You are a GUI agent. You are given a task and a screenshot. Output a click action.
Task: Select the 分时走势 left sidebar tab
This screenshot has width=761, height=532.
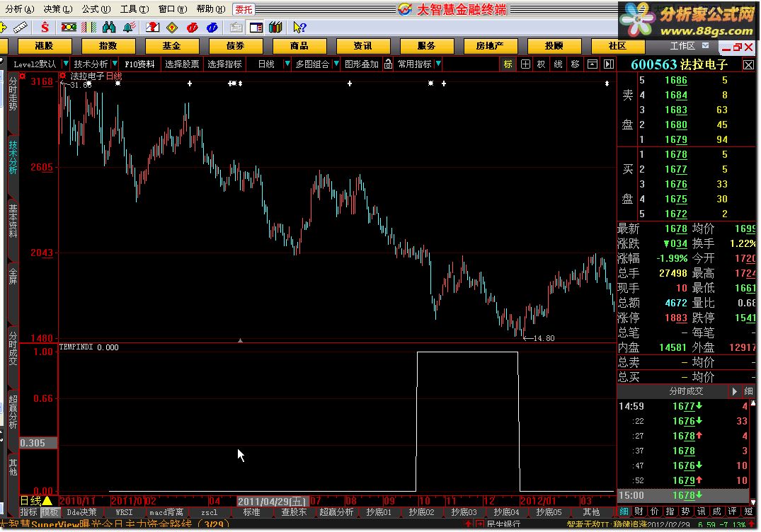(x=13, y=93)
